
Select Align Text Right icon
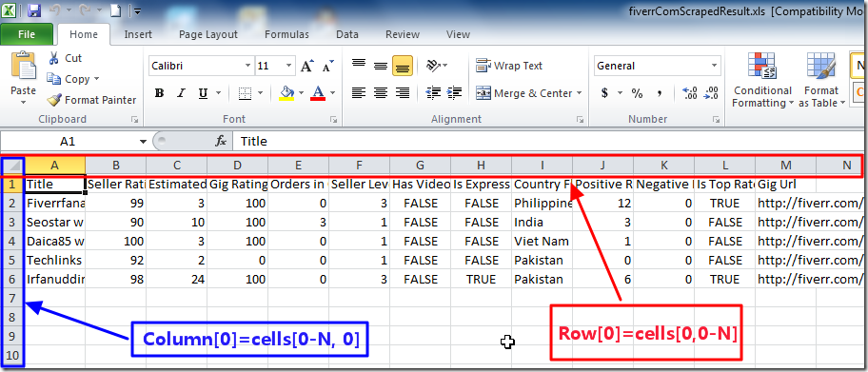(x=403, y=92)
